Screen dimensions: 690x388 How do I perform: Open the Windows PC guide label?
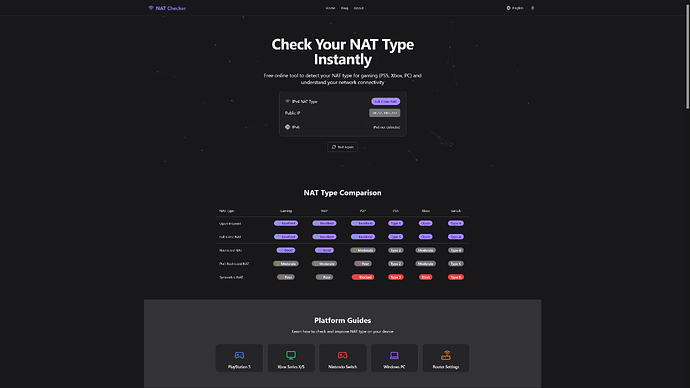[394, 367]
